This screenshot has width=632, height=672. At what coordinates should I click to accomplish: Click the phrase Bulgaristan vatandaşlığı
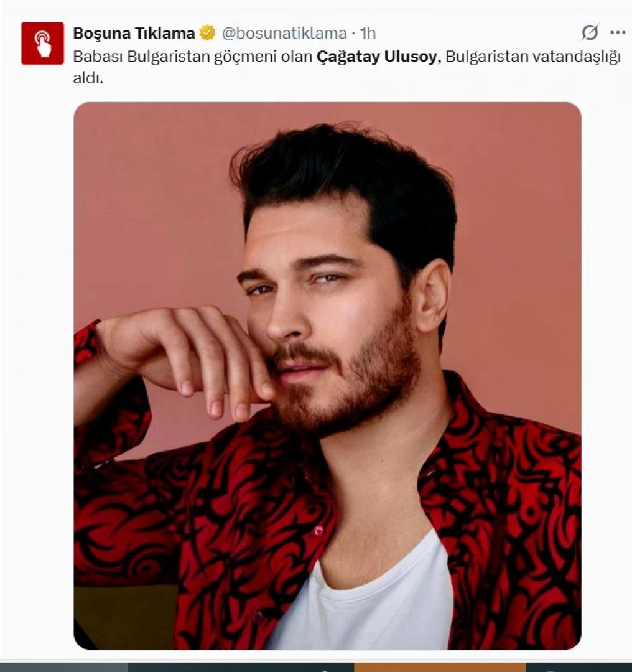(533, 57)
